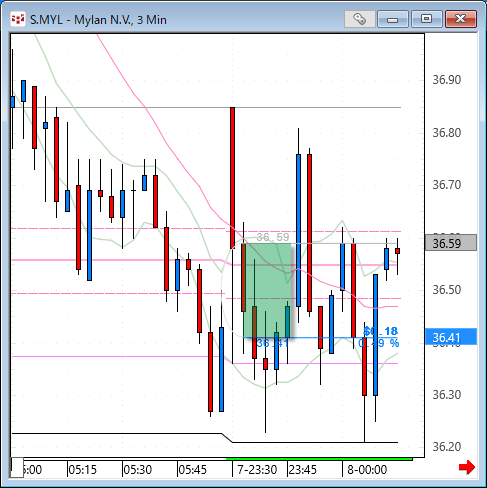Click the 05:15 time axis label

pos(82,470)
